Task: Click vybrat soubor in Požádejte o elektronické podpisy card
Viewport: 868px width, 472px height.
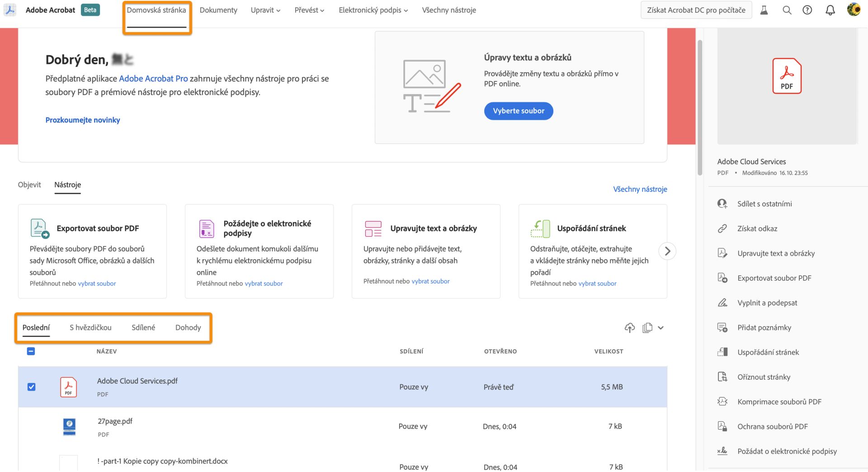Action: click(x=264, y=284)
